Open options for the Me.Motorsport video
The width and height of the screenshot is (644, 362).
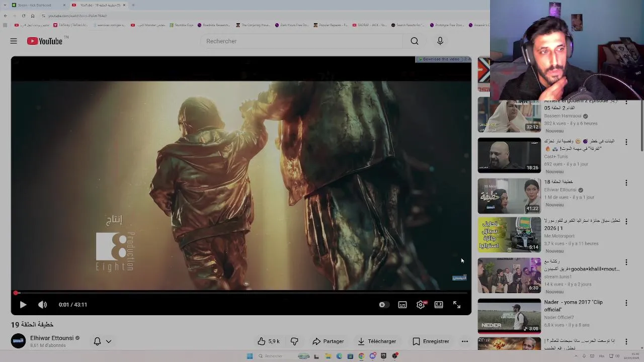click(626, 222)
